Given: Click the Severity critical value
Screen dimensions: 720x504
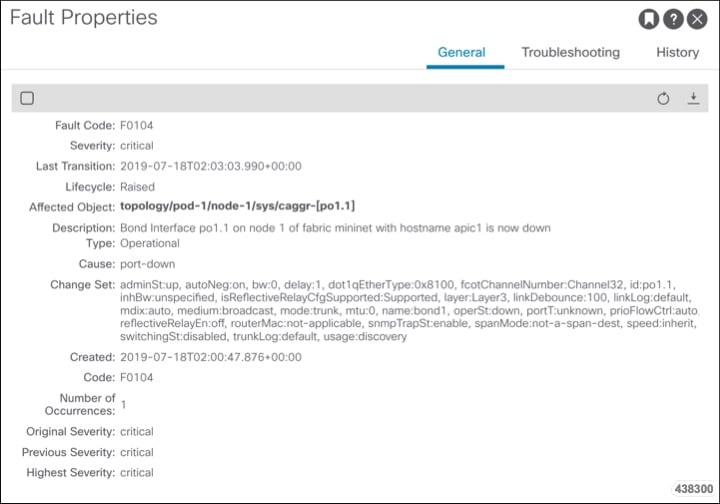Looking at the screenshot, I should point(137,146).
